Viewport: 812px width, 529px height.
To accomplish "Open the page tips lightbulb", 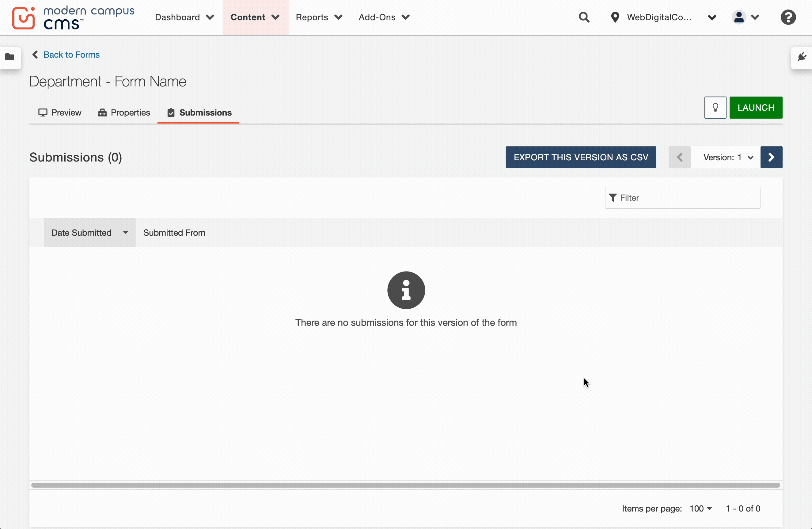I will point(715,108).
